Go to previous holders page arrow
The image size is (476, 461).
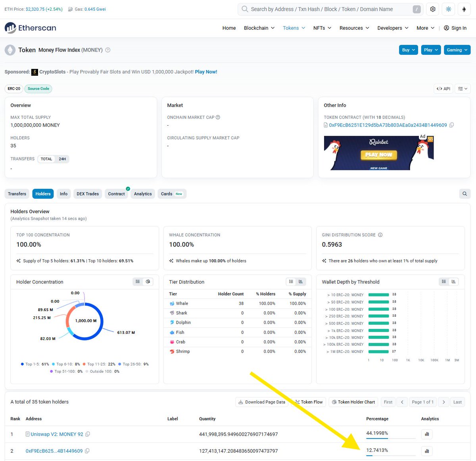tap(402, 402)
